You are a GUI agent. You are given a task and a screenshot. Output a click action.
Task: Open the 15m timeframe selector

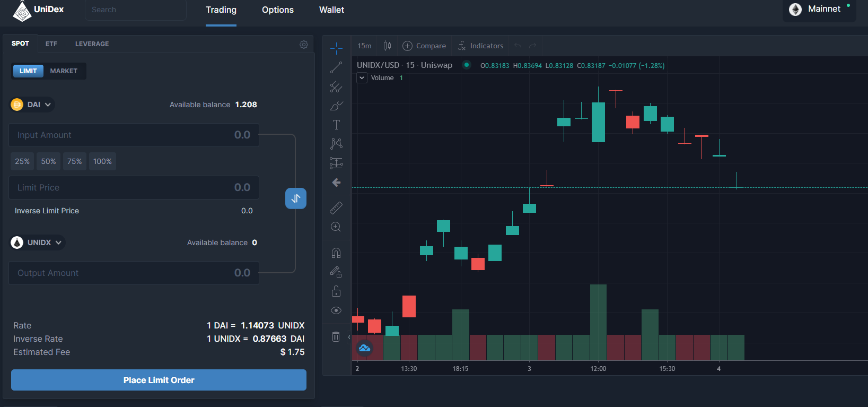[364, 46]
